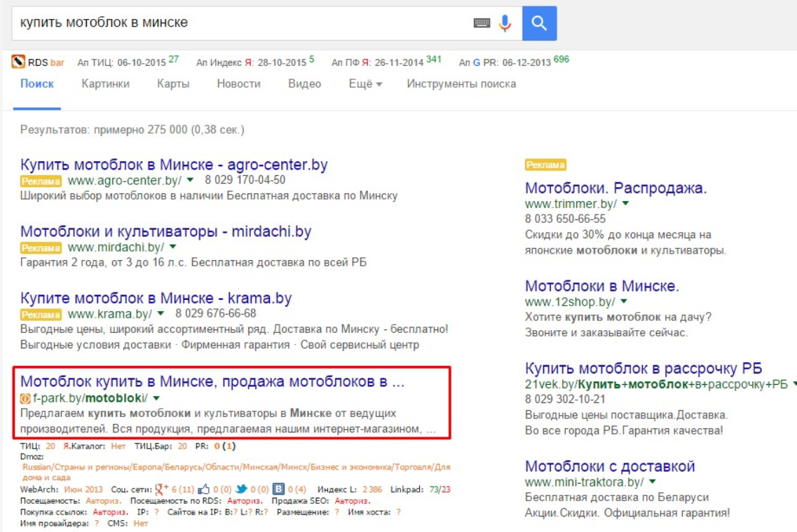Viewport: 797px width, 532px height.
Task: Expand arrow next to www.12shop.by/
Action: point(624,301)
